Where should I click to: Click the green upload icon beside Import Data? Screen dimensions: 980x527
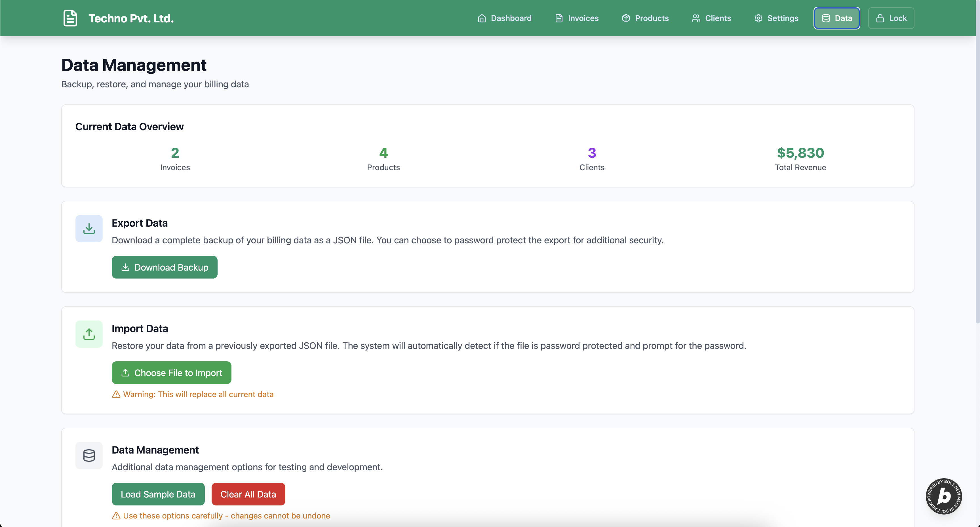pos(89,334)
